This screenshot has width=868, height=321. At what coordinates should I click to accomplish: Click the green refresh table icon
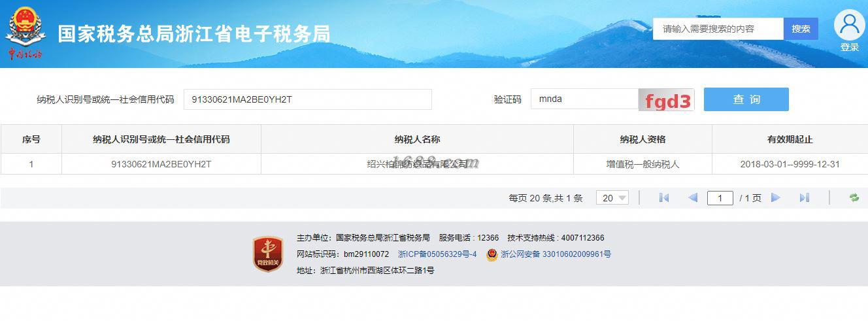tap(854, 197)
